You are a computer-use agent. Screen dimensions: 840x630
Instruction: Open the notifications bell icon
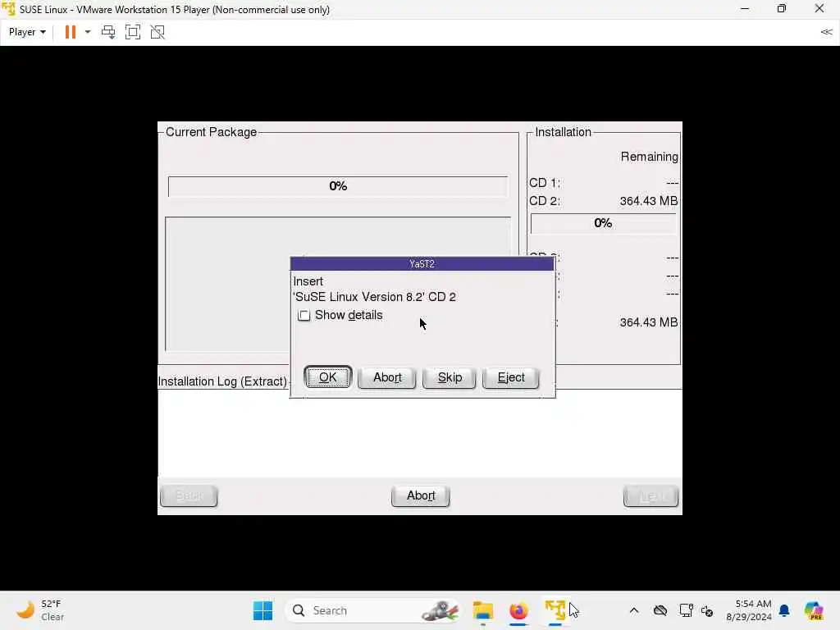784,610
